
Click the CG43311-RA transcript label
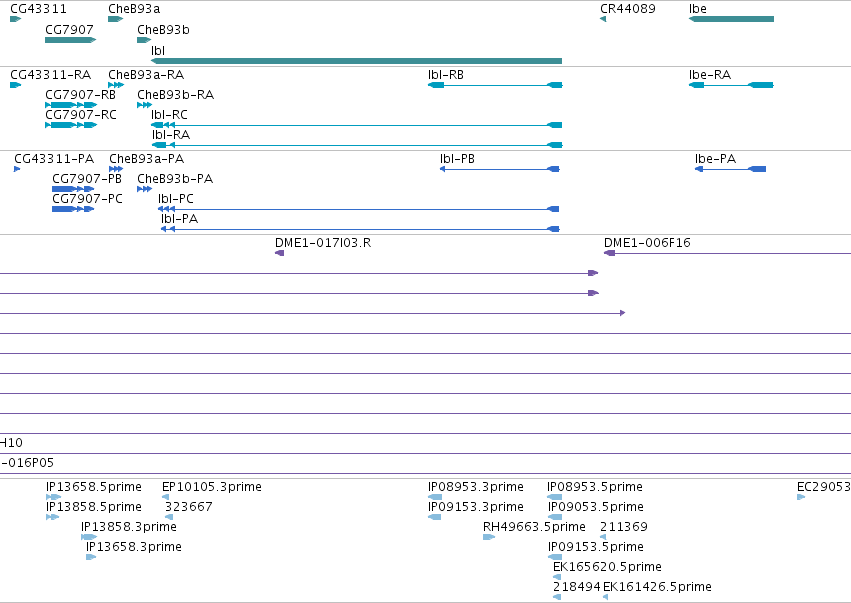[50, 74]
